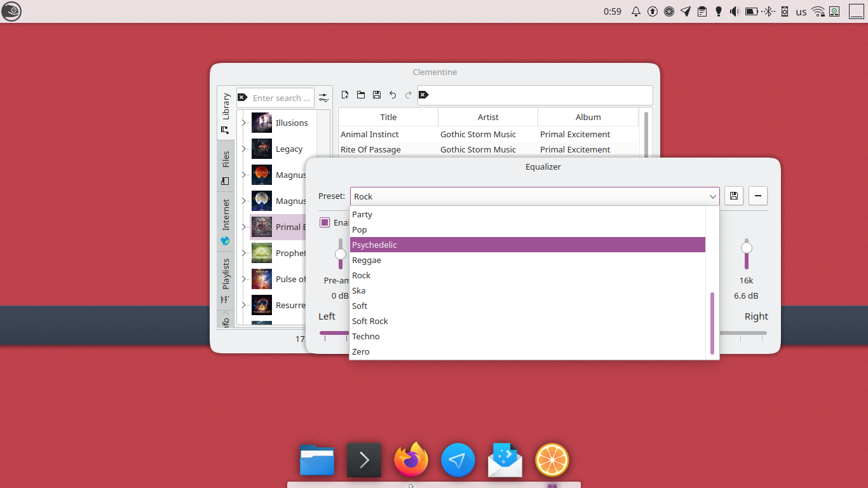868x488 pixels.
Task: Switch to the Files sidebar tab
Action: [226, 166]
